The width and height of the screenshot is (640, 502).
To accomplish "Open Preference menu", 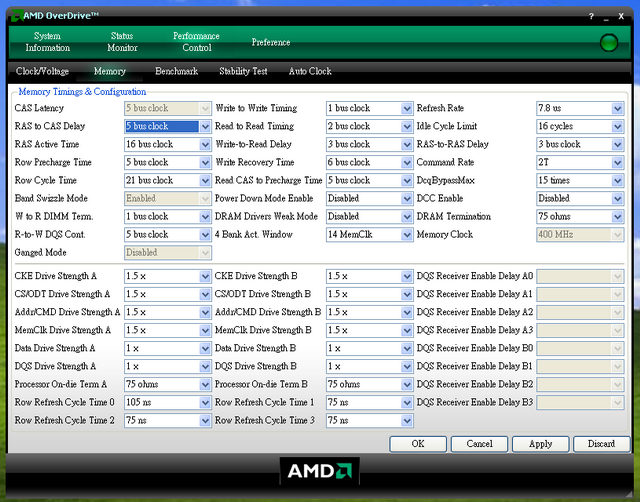I will click(271, 42).
